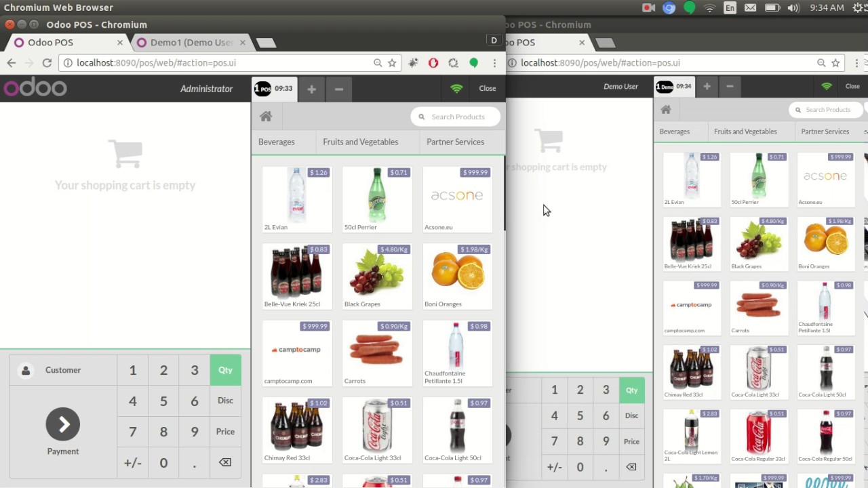The width and height of the screenshot is (868, 488).
Task: Open the system volume indicator
Action: click(x=793, y=7)
